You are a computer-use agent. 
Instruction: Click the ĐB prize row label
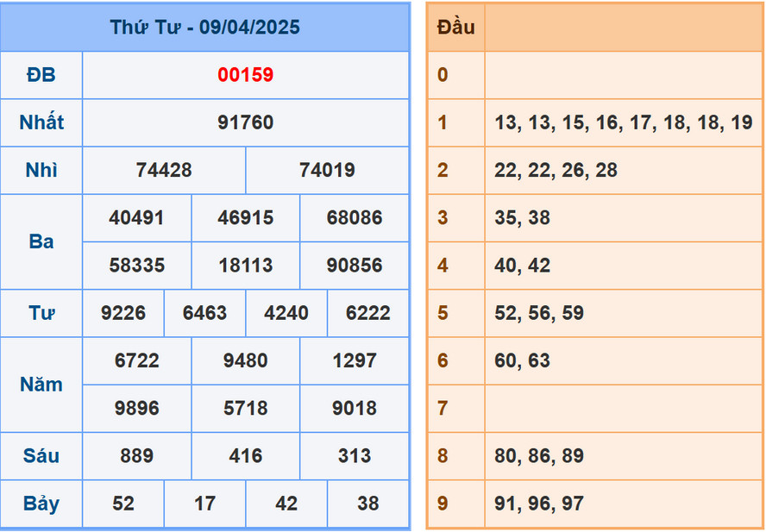(x=41, y=75)
